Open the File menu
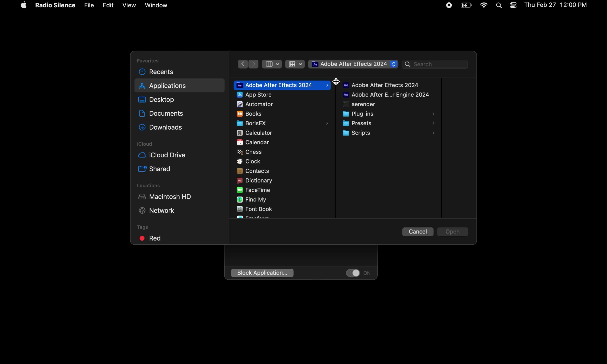This screenshot has width=607, height=364. pyautogui.click(x=89, y=5)
